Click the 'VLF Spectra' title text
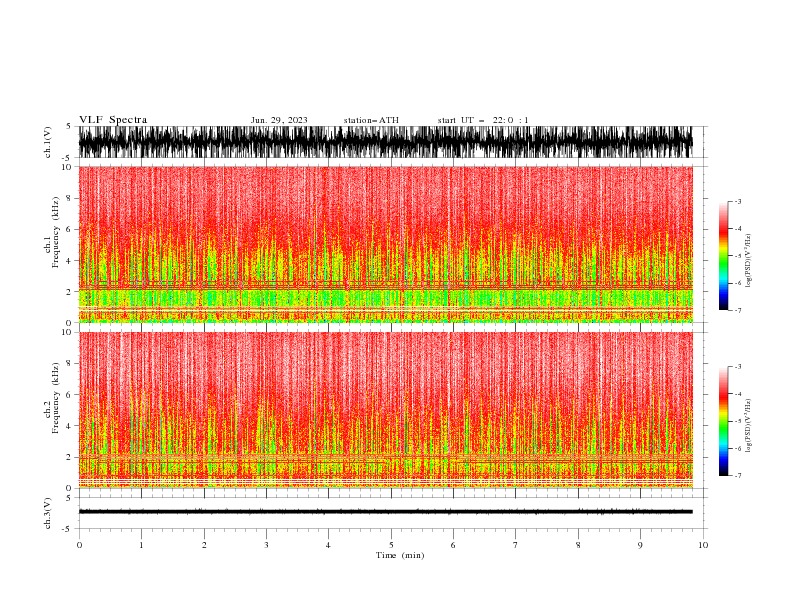792x612 pixels. click(x=113, y=120)
